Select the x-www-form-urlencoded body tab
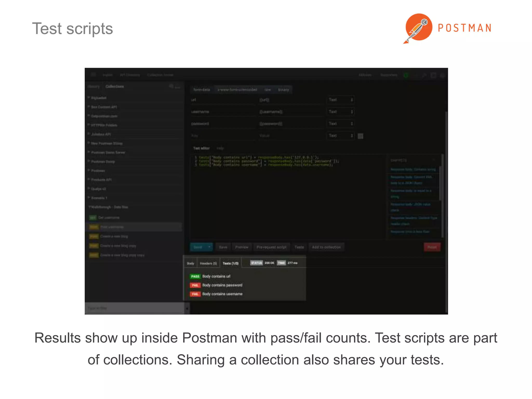Image resolution: width=532 pixels, height=399 pixels. [x=237, y=90]
